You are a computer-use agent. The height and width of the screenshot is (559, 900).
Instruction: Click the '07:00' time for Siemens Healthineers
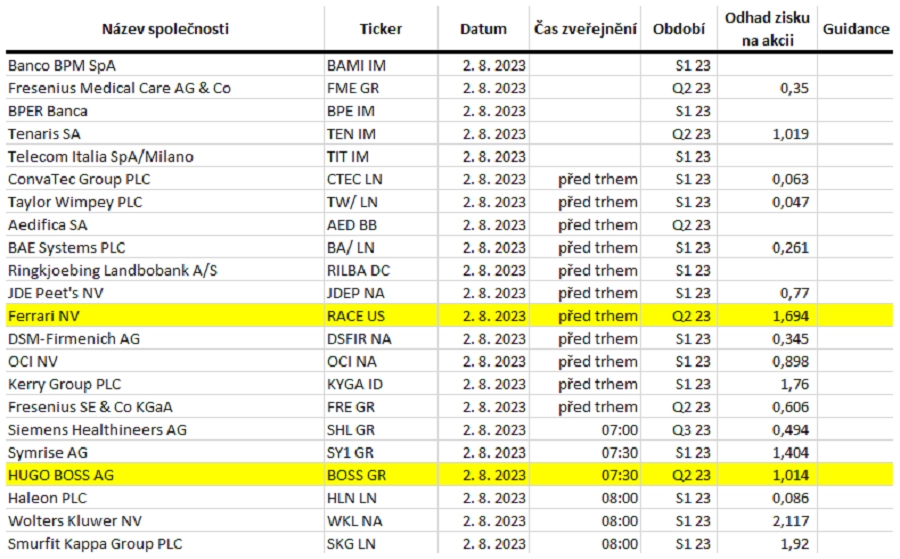pos(619,430)
